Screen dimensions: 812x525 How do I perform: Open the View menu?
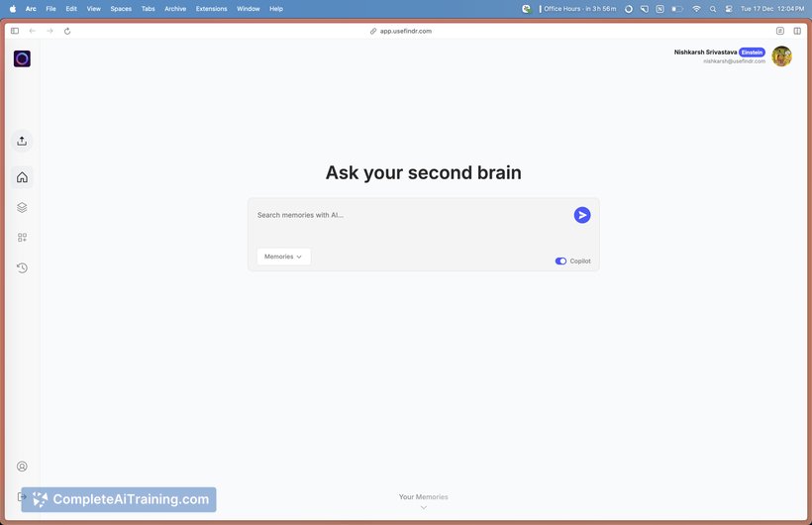94,9
